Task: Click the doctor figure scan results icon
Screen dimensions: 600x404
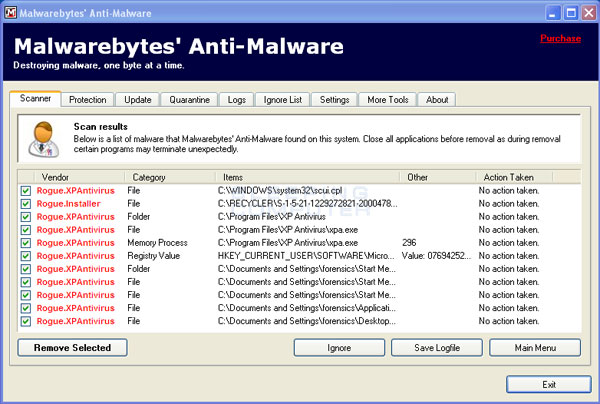Action: 44,139
